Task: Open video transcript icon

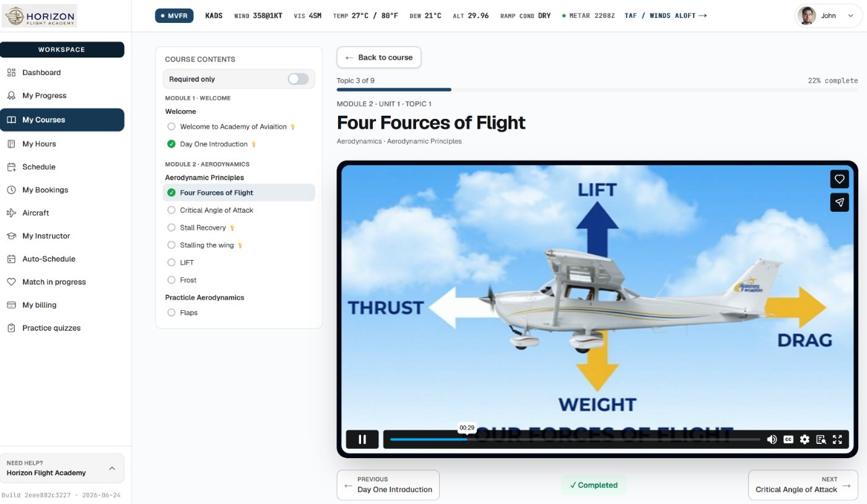Action: coord(821,440)
